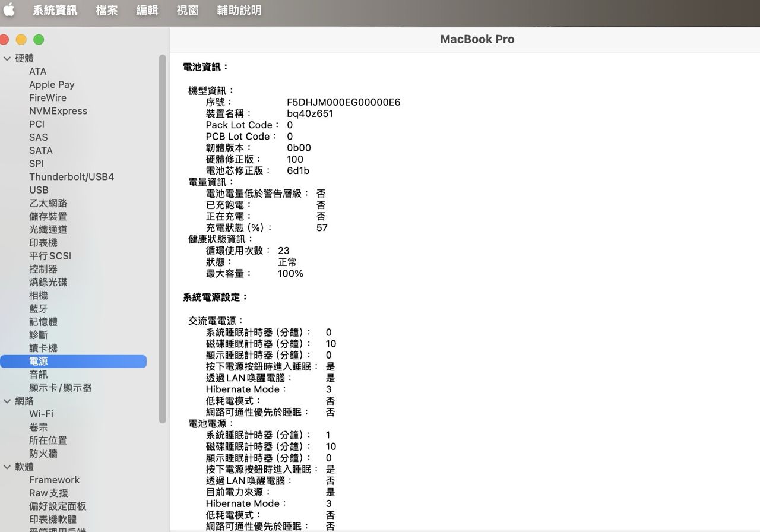Click the sidebar vertical scrollbar
Image resolution: width=760 pixels, height=532 pixels.
[x=163, y=237]
